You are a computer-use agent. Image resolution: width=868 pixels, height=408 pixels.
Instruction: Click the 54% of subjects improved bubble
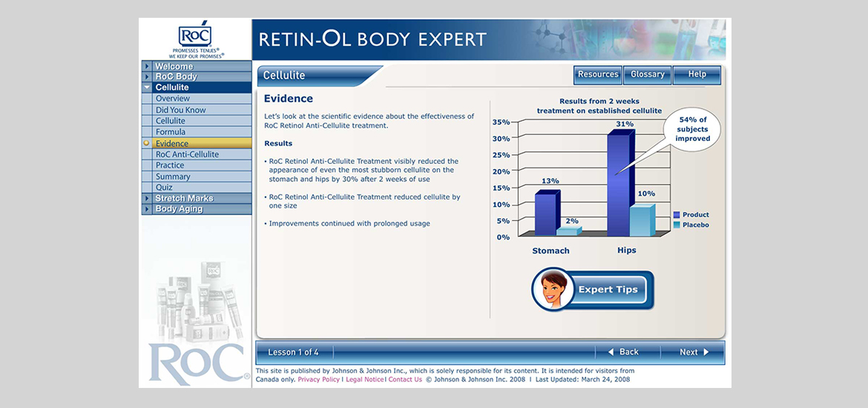pos(692,129)
